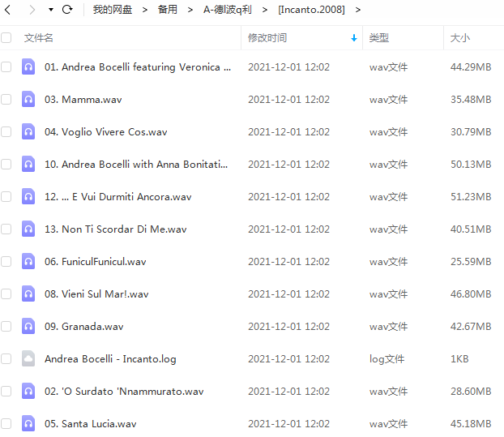This screenshot has height=437, width=504.
Task: Navigate to 我的网盘 in breadcrumb
Action: tap(112, 10)
